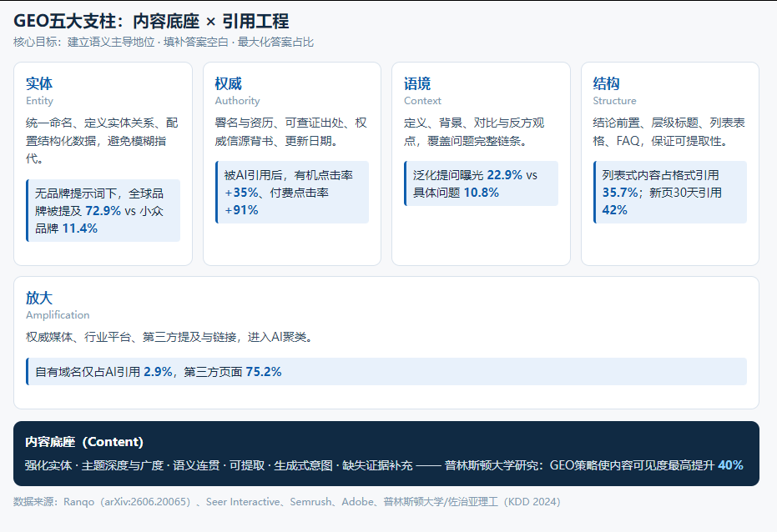The height and width of the screenshot is (532, 777).
Task: Select the '放大' card heading
Action: [39, 298]
